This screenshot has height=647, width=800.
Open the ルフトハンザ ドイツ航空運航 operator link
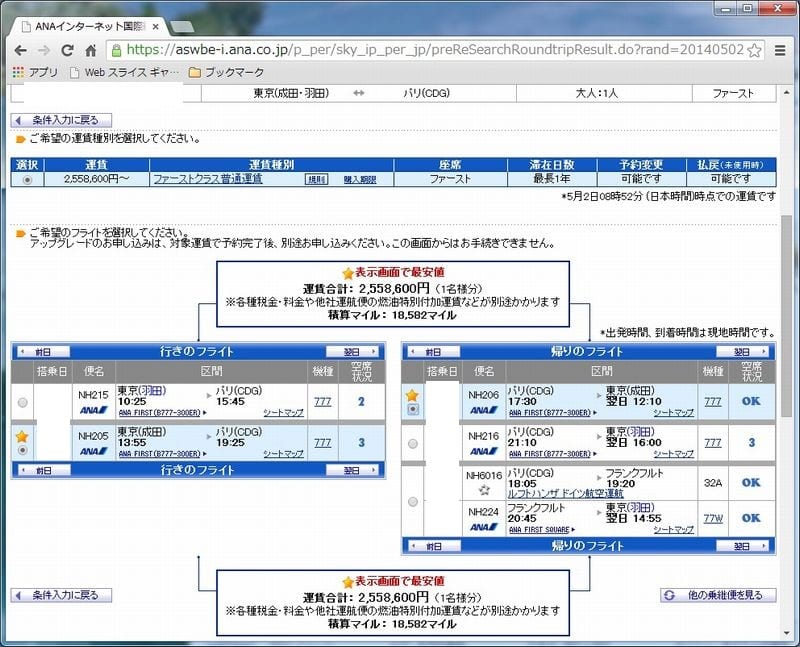(x=565, y=493)
